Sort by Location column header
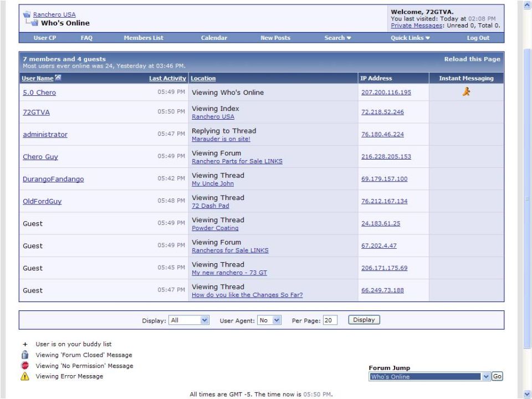 [203, 78]
